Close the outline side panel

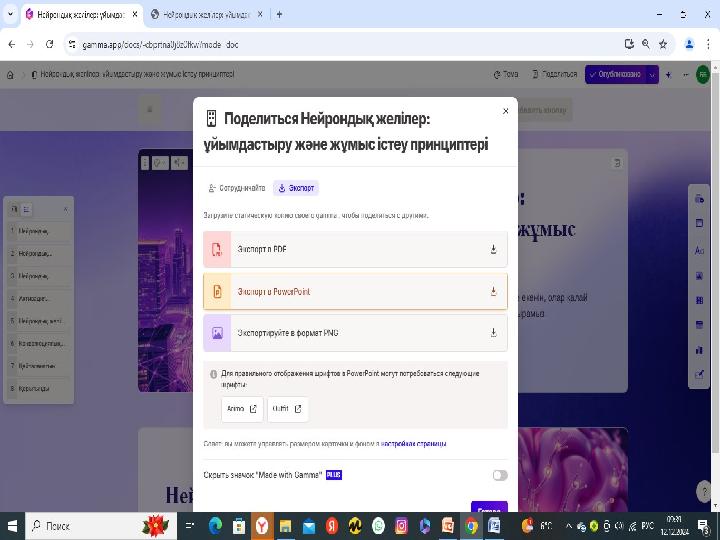coord(65,209)
